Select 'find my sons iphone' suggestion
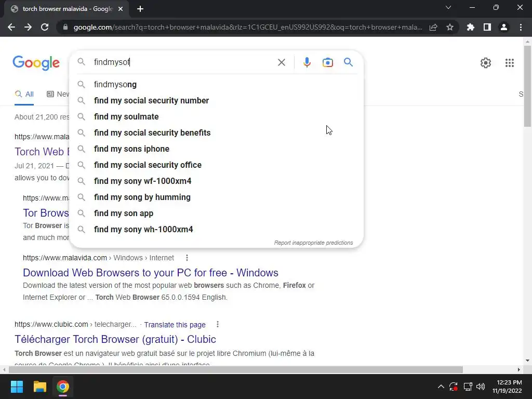 pyautogui.click(x=217, y=149)
